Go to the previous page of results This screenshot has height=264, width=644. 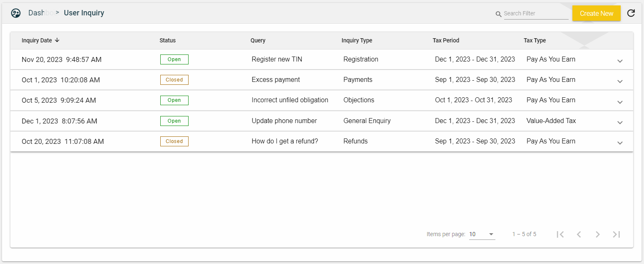(x=579, y=234)
